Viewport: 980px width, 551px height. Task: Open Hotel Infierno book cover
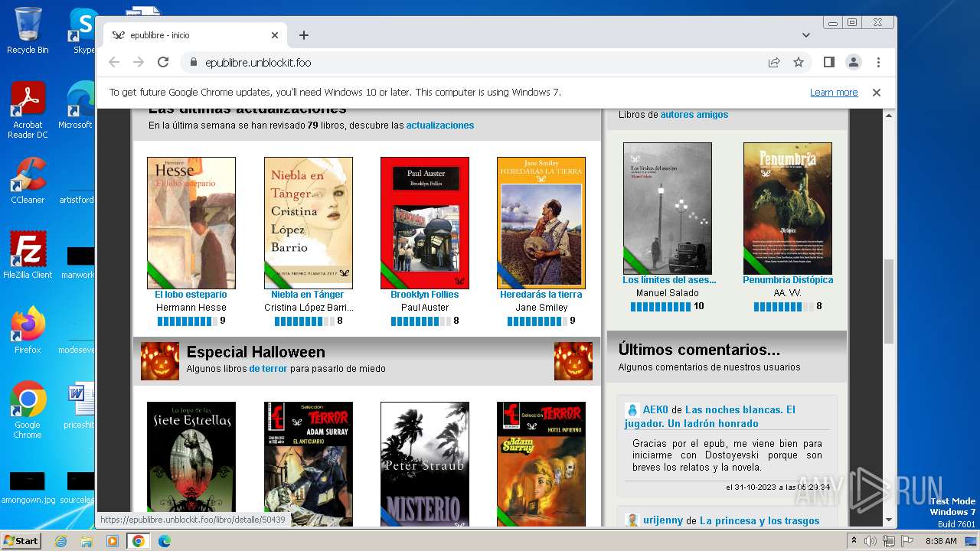[541, 464]
